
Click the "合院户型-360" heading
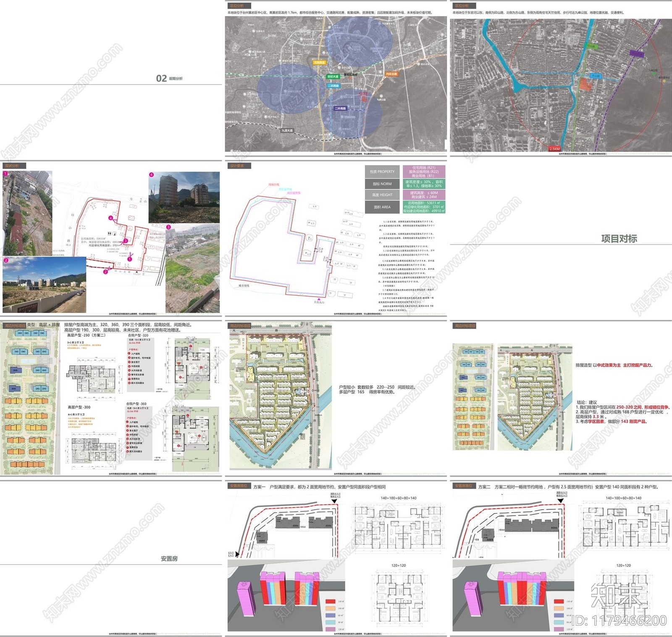136,404
